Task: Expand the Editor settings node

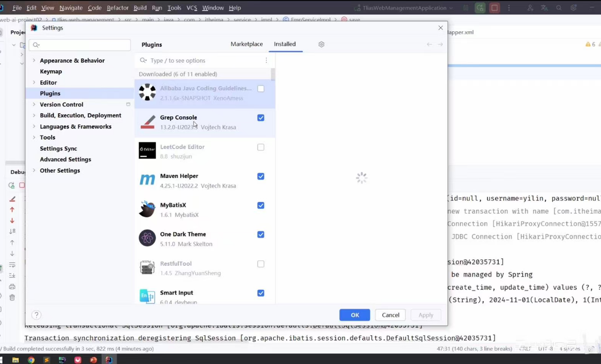Action: coord(34,82)
